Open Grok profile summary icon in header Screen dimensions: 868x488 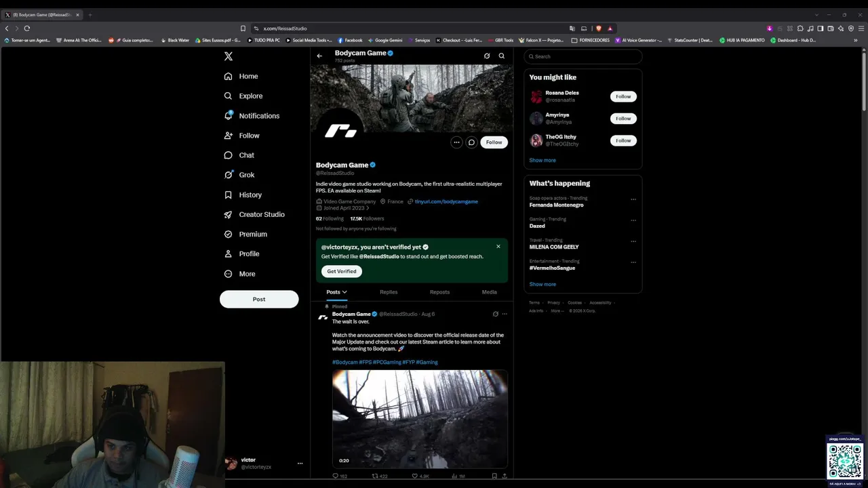[x=487, y=56]
